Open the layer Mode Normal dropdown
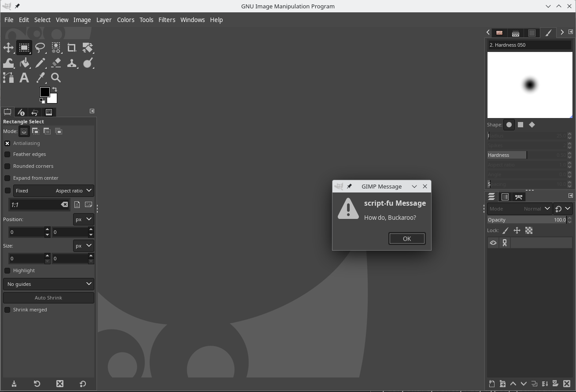 (519, 209)
